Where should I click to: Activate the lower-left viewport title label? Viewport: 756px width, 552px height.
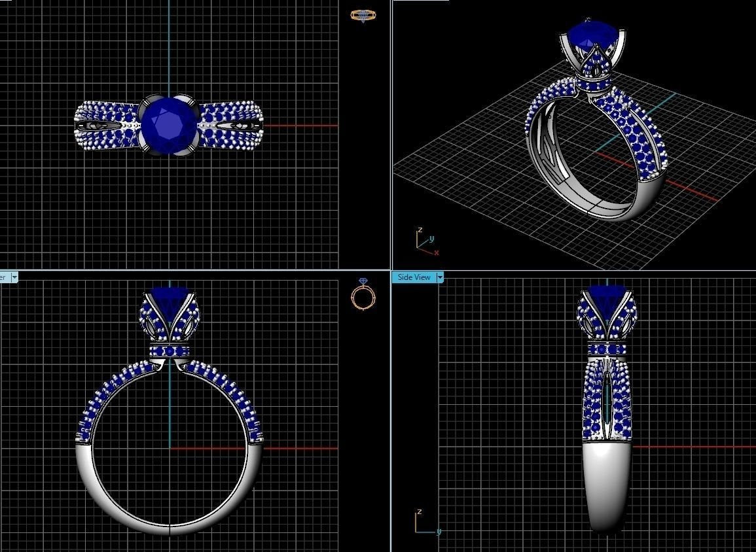(5, 277)
